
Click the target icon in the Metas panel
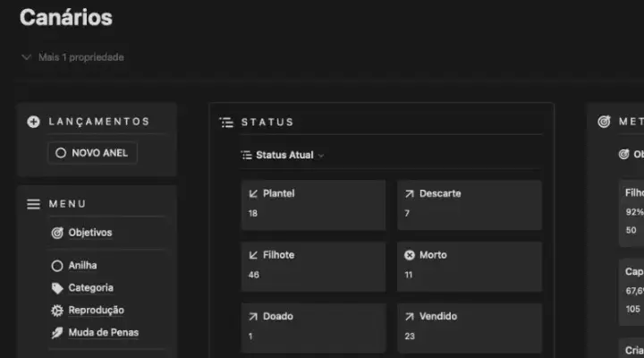604,123
